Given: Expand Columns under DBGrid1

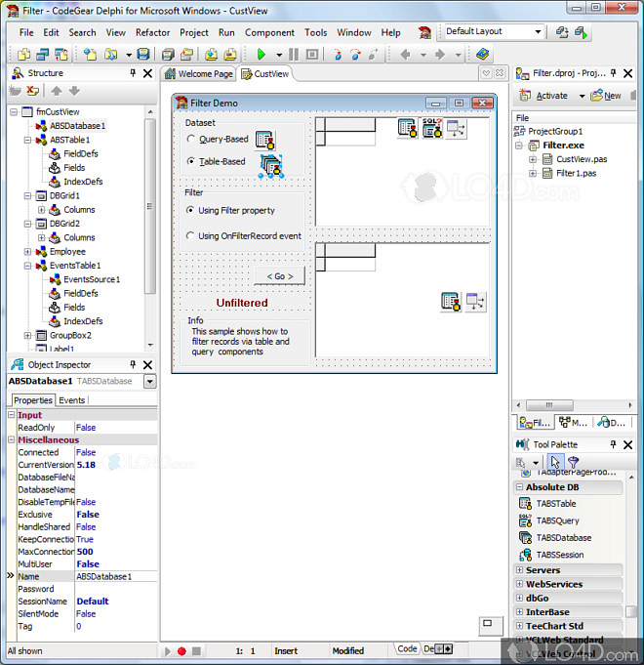Looking at the screenshot, I should coord(42,210).
